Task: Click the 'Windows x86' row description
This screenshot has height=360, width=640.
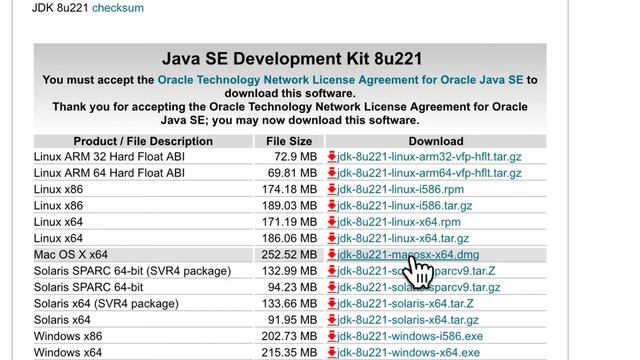Action: click(x=68, y=336)
